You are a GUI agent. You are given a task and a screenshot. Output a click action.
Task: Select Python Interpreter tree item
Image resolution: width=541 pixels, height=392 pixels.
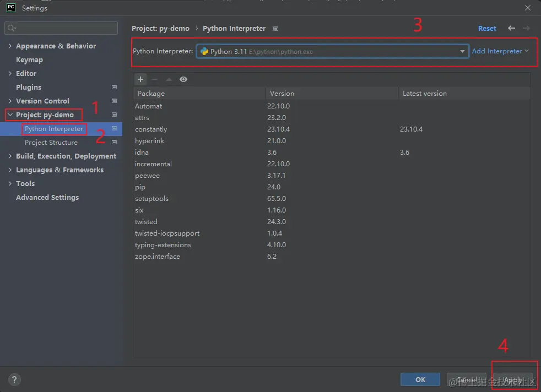coord(54,129)
